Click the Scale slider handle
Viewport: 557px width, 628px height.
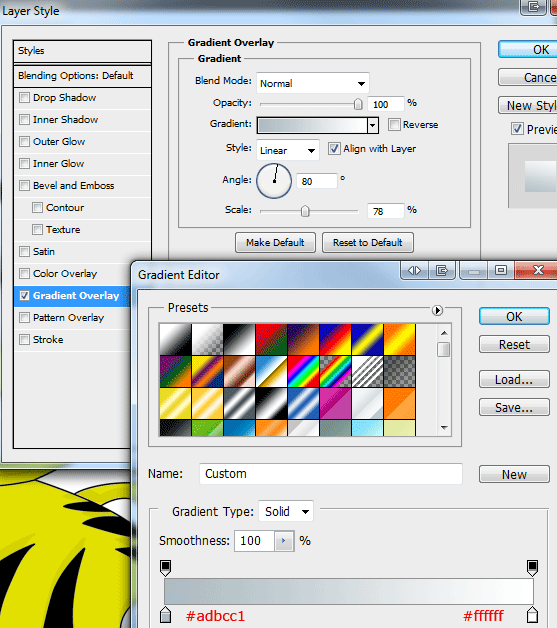point(305,211)
